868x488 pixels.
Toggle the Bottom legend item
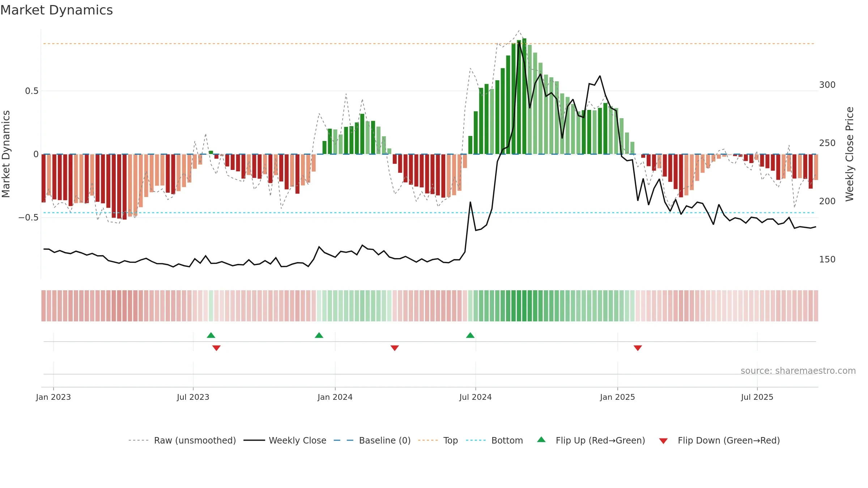coord(494,440)
